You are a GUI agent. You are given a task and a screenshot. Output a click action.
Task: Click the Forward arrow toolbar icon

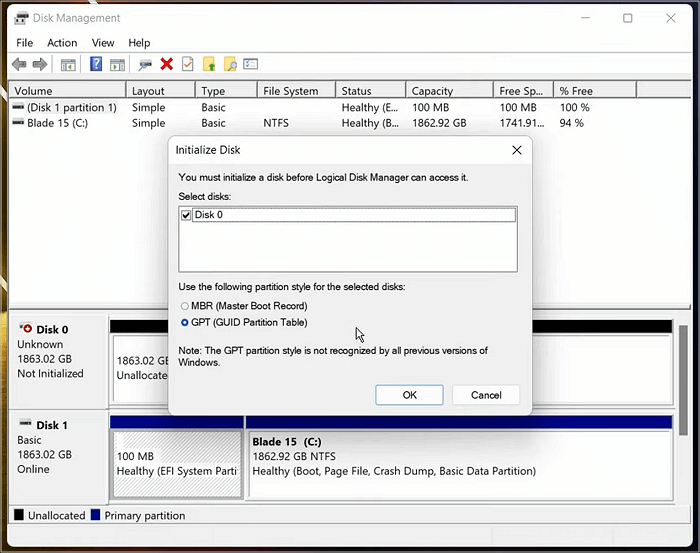[40, 65]
